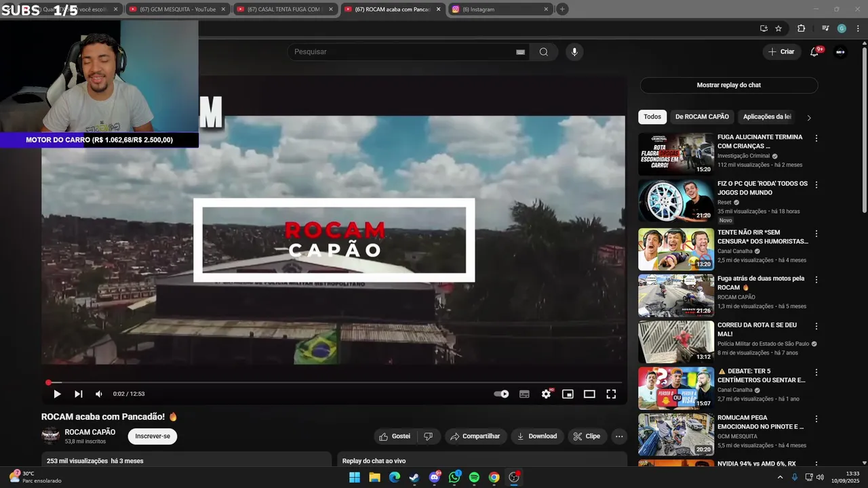The image size is (868, 488).
Task: Open Steam from taskbar
Action: (414, 477)
